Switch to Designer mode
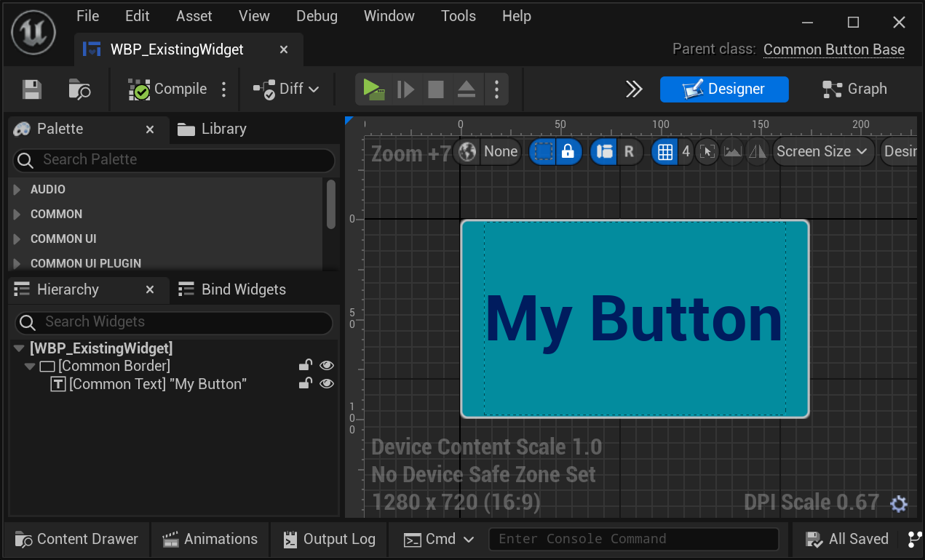The width and height of the screenshot is (925, 560). pos(724,89)
